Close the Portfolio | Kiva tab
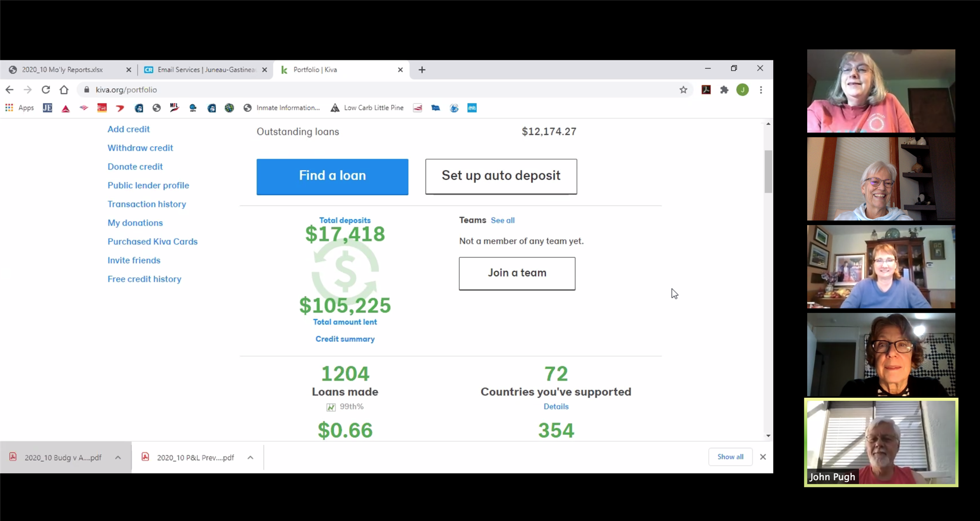 pyautogui.click(x=400, y=70)
